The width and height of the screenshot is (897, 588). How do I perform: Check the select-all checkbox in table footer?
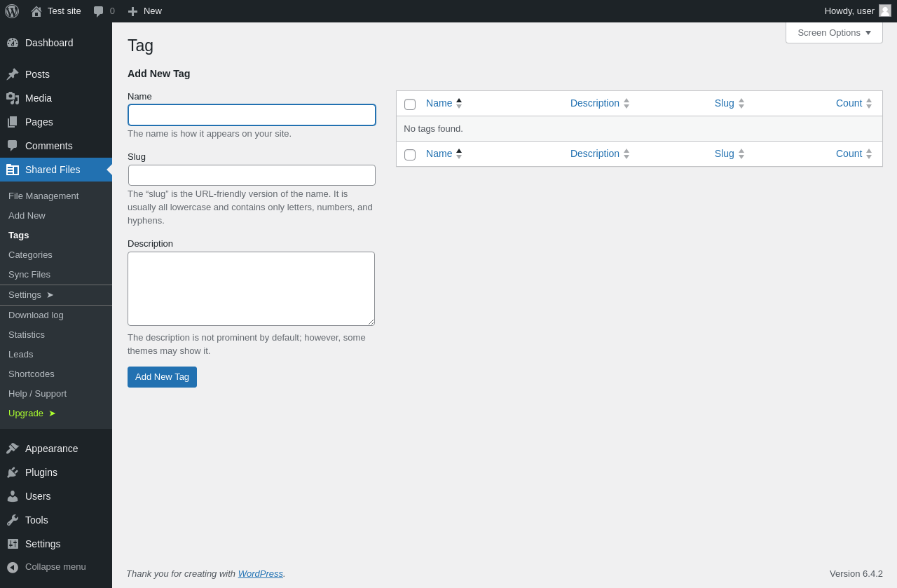coord(410,155)
